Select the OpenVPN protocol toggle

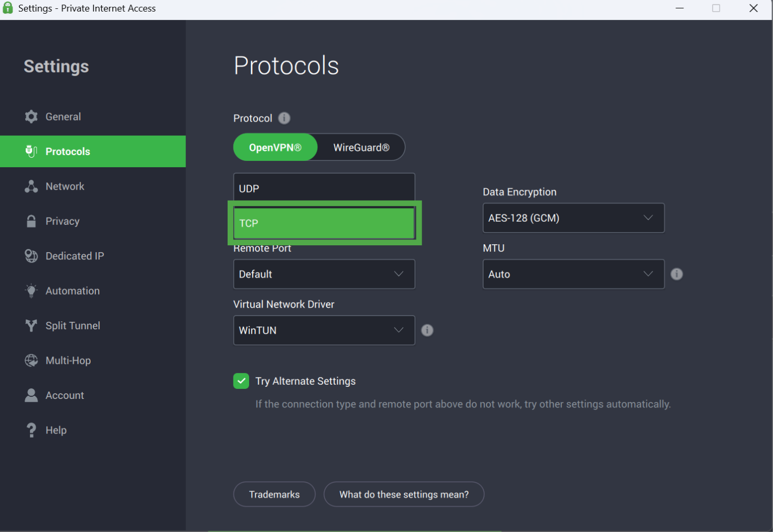pos(275,147)
